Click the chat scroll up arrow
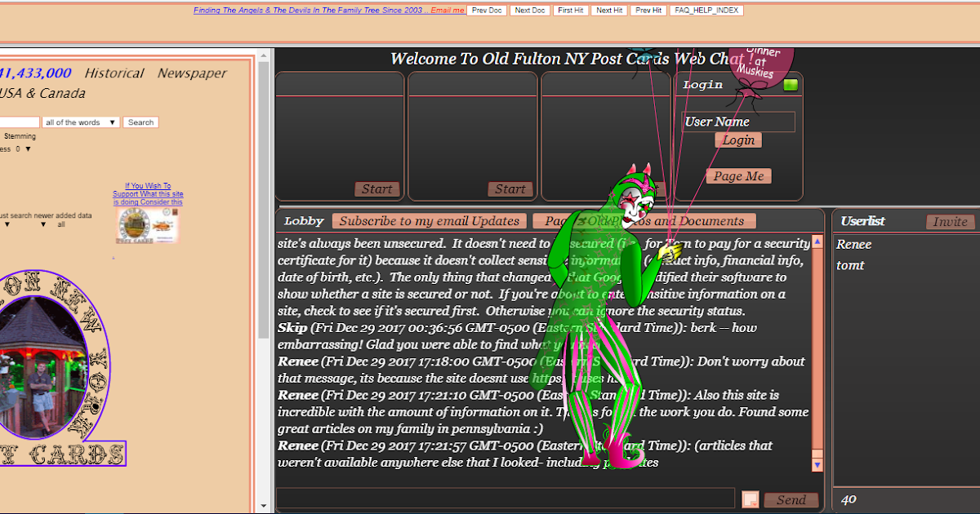980x514 pixels. (x=817, y=242)
